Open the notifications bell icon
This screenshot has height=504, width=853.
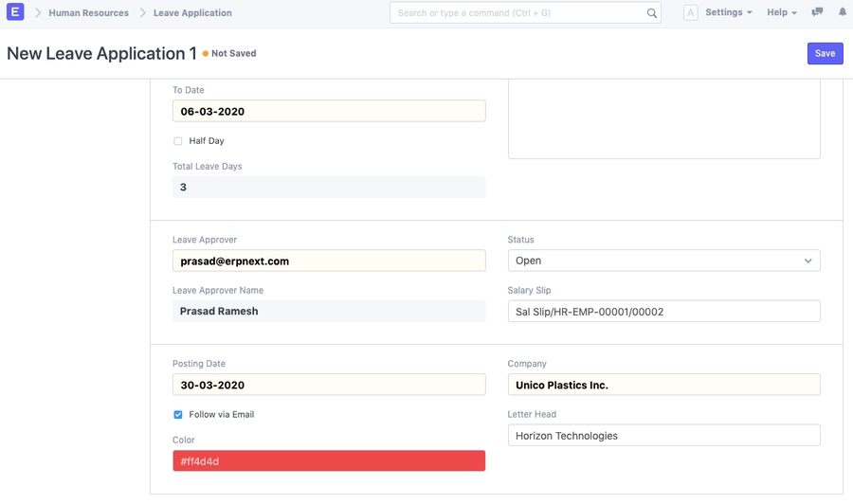tap(842, 12)
